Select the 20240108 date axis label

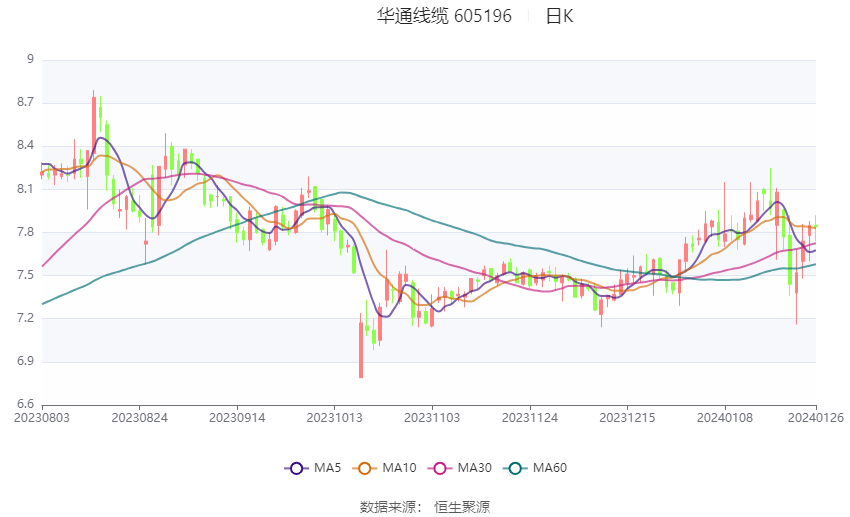(x=725, y=418)
